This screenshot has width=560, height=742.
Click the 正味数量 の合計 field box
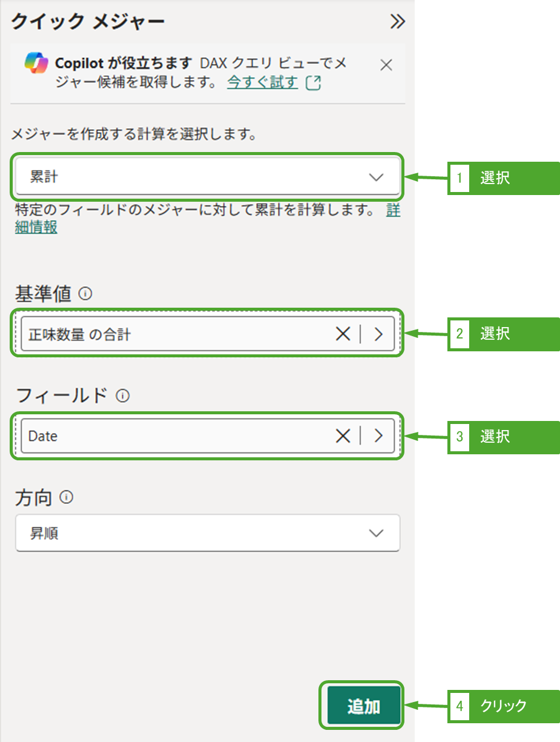[176, 334]
